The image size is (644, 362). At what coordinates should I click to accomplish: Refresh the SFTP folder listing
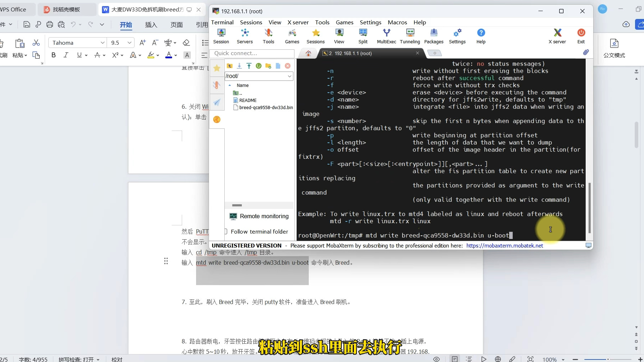[x=259, y=66]
